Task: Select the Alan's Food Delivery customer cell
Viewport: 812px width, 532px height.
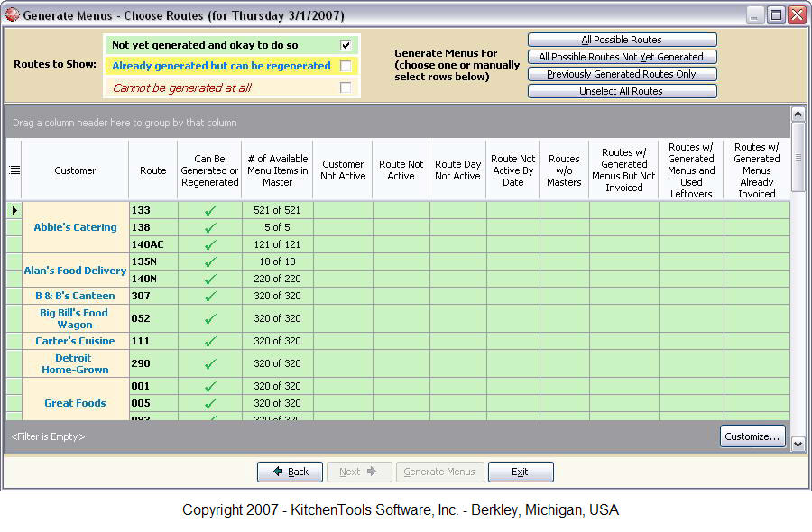Action: (75, 271)
